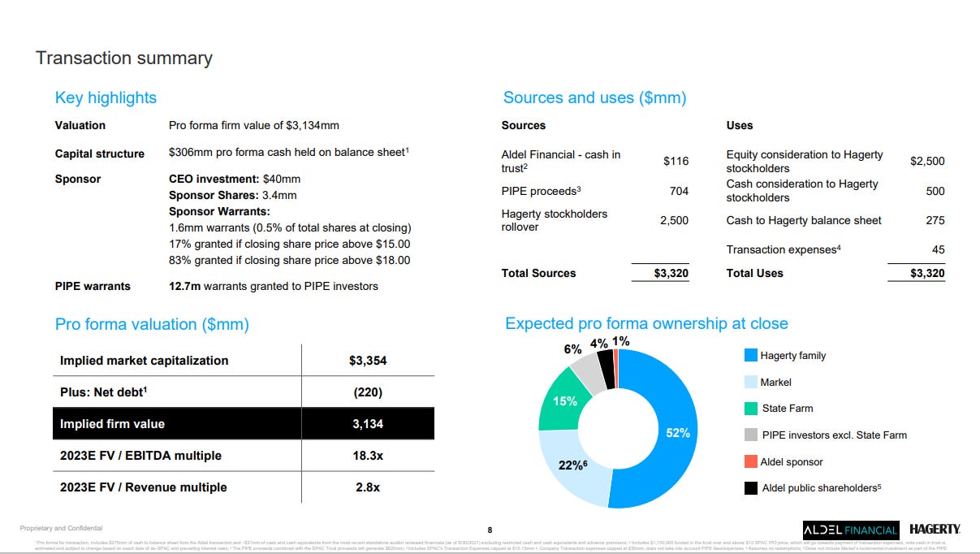Click the highlighted 'Implied firm value' row label

tap(112, 423)
